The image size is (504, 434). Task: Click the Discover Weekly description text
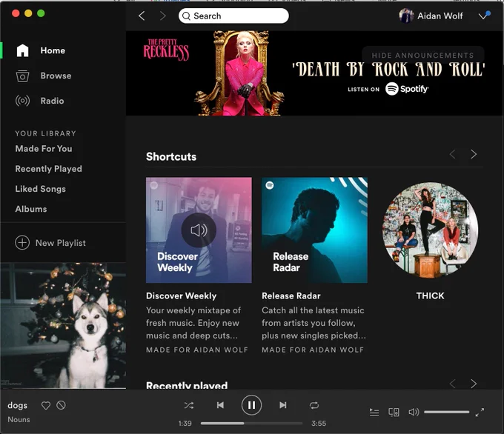193,323
